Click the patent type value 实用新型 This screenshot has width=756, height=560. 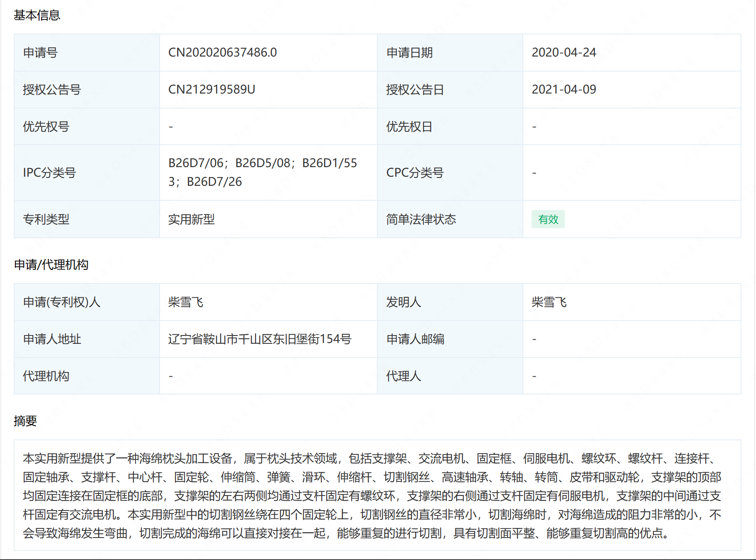pyautogui.click(x=192, y=220)
